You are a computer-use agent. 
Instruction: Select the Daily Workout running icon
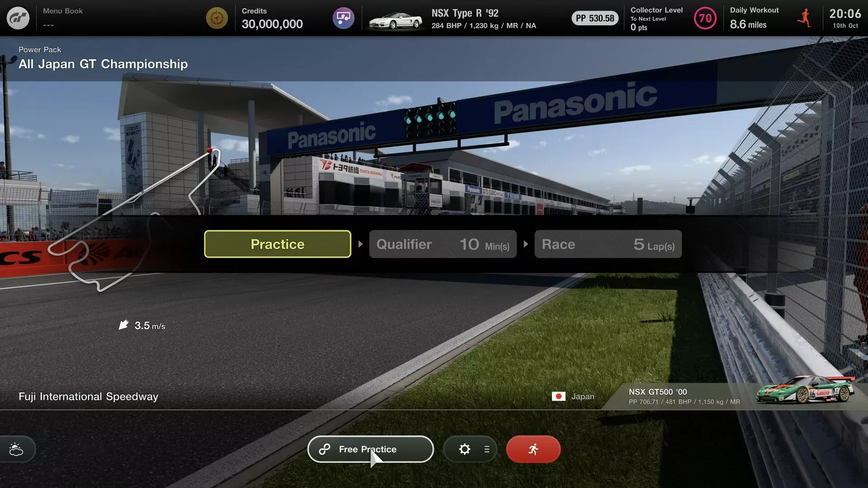point(804,18)
